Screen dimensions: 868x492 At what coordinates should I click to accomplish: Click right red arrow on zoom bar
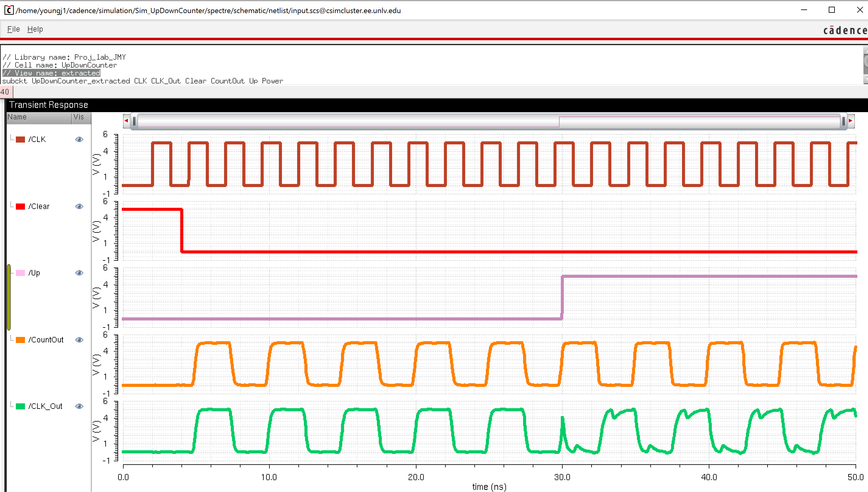(x=851, y=121)
